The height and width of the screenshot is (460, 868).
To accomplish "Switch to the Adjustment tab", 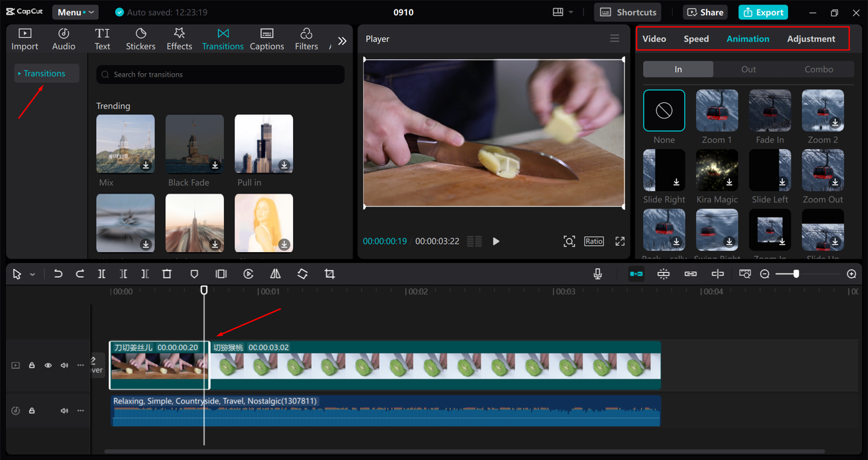I will [x=811, y=39].
